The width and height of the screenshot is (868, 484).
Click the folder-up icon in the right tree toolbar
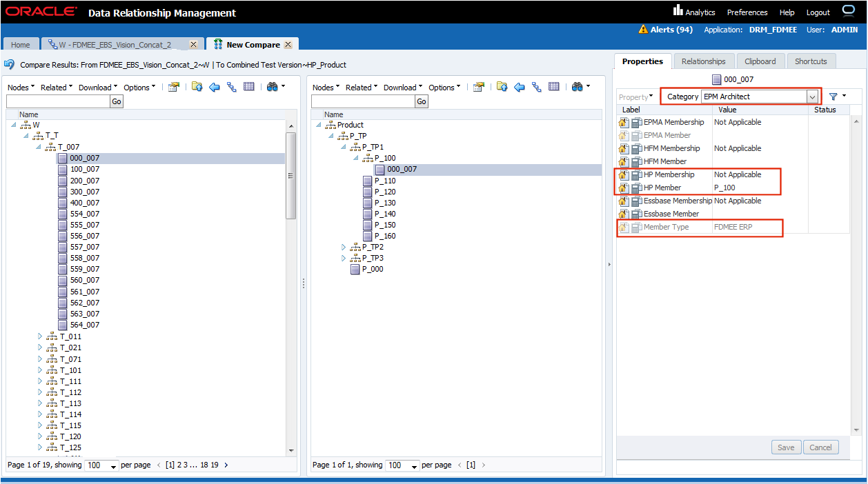[502, 88]
